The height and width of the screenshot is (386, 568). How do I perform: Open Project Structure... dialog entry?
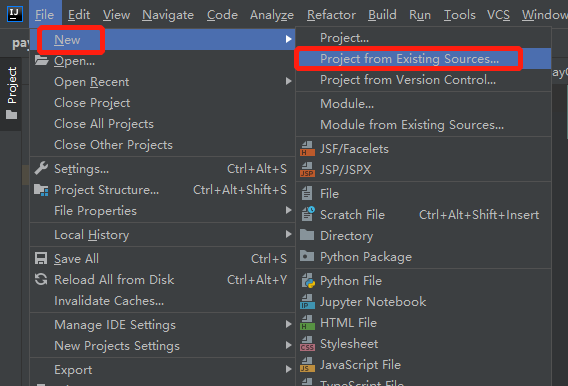pos(162,189)
